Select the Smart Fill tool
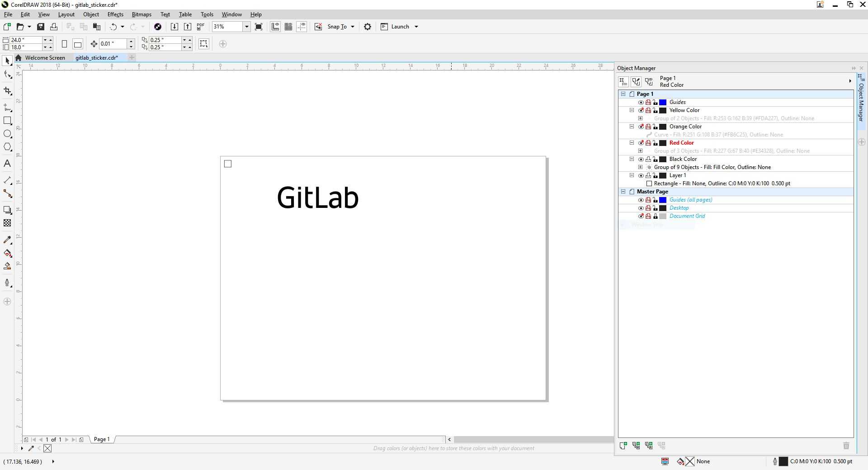Viewport: 868px width, 470px height. 7,266
